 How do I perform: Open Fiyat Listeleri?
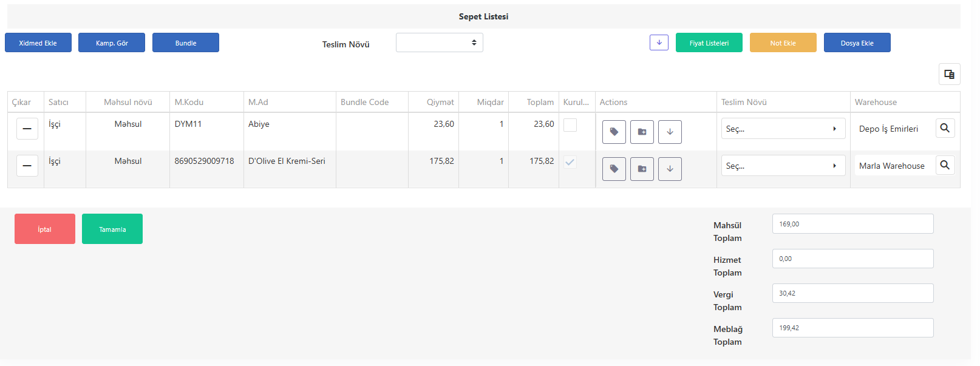709,42
